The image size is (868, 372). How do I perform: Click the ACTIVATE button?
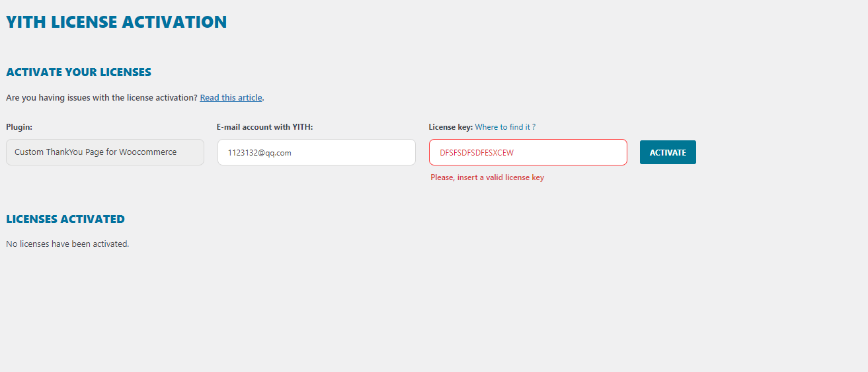click(x=668, y=152)
